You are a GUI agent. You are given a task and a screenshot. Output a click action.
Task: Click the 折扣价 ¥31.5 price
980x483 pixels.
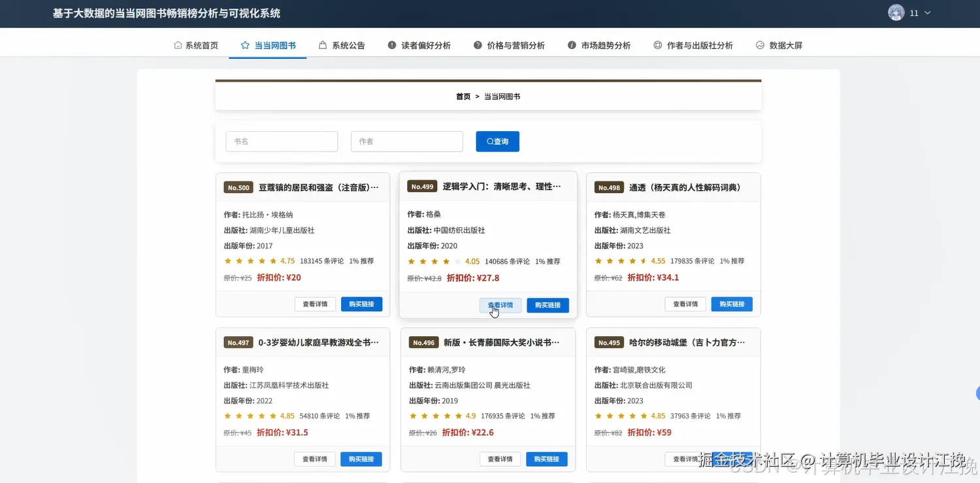coord(282,433)
